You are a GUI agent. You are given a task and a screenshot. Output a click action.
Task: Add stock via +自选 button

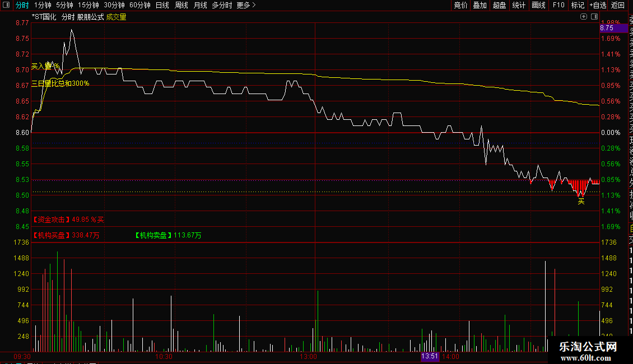[x=598, y=5]
